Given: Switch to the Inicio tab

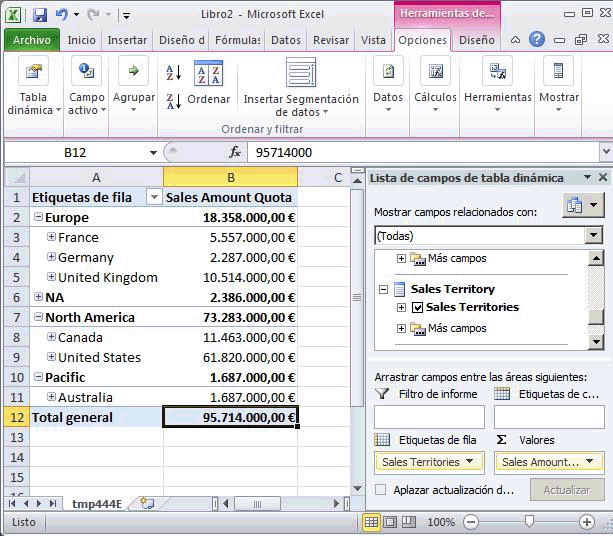Looking at the screenshot, I should tap(81, 40).
